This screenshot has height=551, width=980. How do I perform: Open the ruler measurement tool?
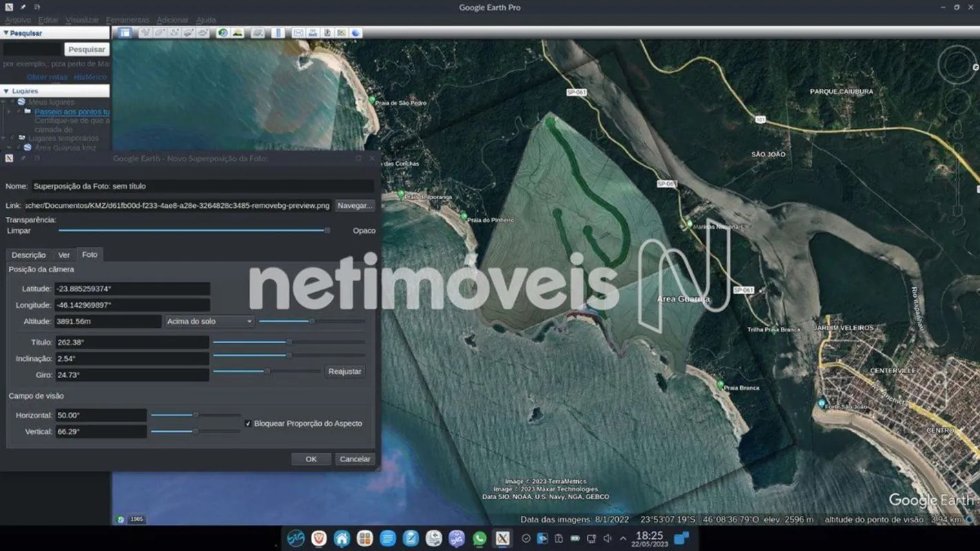click(x=278, y=32)
